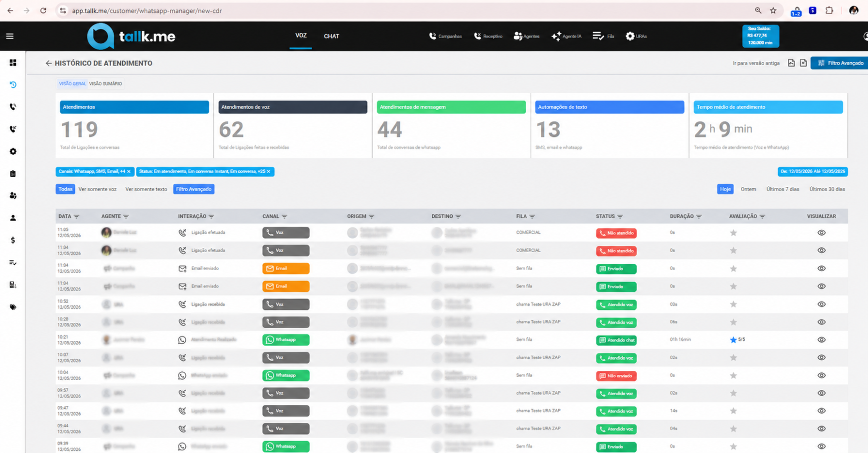Screen dimensions: 868x453
Task: Remove the Canais filter chip
Action: (129, 171)
